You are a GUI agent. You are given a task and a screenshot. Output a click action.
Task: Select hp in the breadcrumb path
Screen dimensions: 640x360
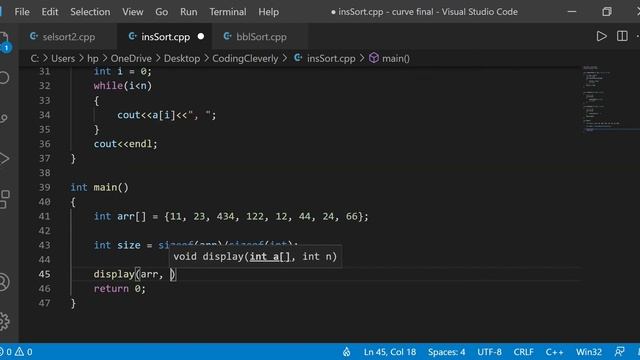click(93, 58)
